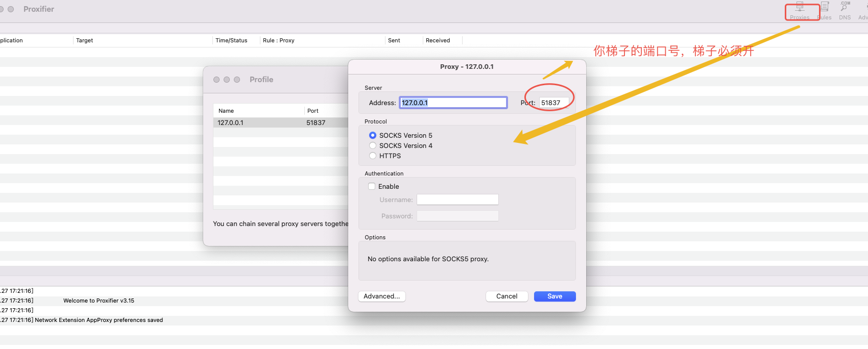Click the Address input field
The height and width of the screenshot is (349, 868).
pos(453,103)
